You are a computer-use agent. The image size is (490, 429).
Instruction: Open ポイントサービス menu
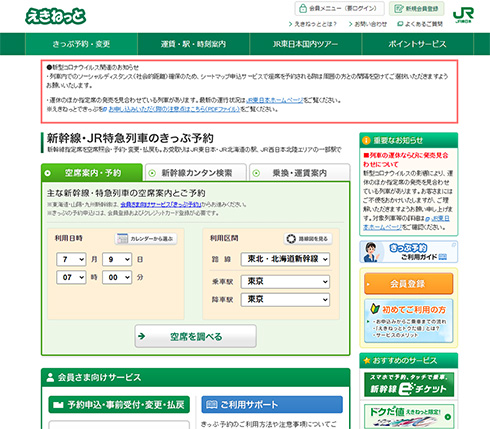tap(417, 44)
